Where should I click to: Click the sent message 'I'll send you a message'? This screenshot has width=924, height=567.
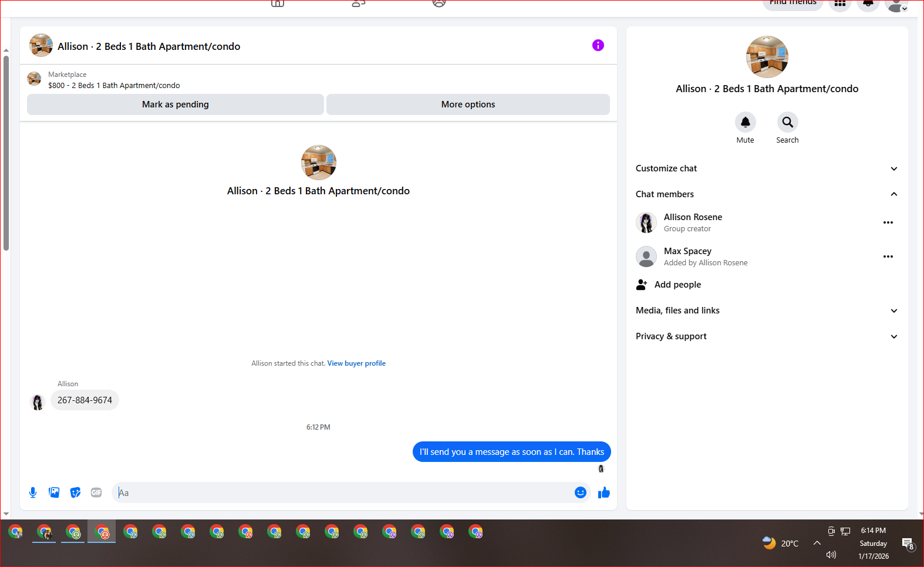coord(511,452)
